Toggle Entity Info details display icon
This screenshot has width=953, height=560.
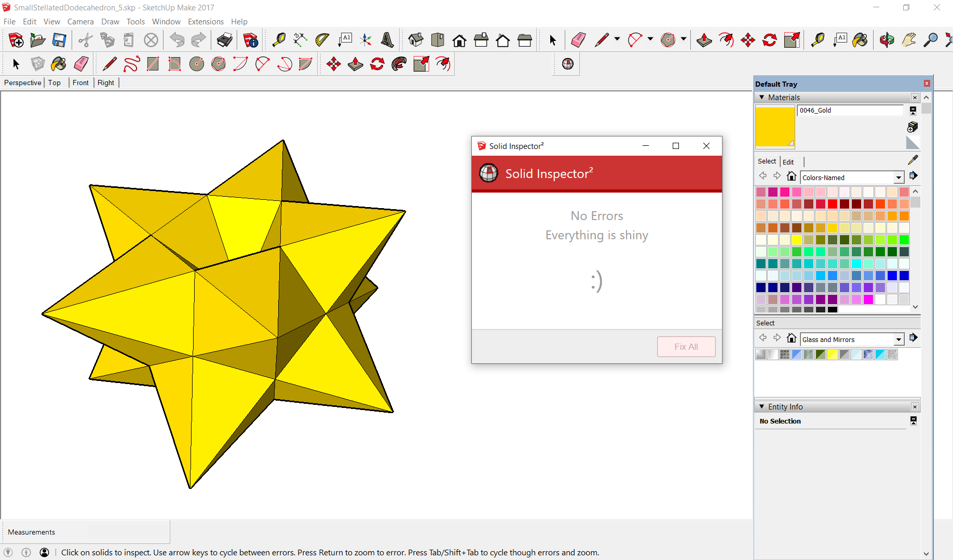(x=914, y=421)
